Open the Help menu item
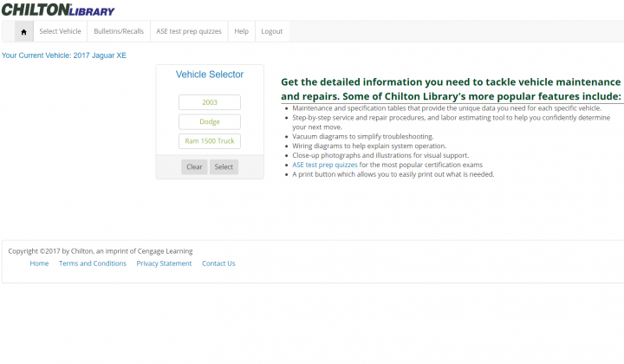Image resolution: width=624 pixels, height=364 pixels. [x=241, y=31]
